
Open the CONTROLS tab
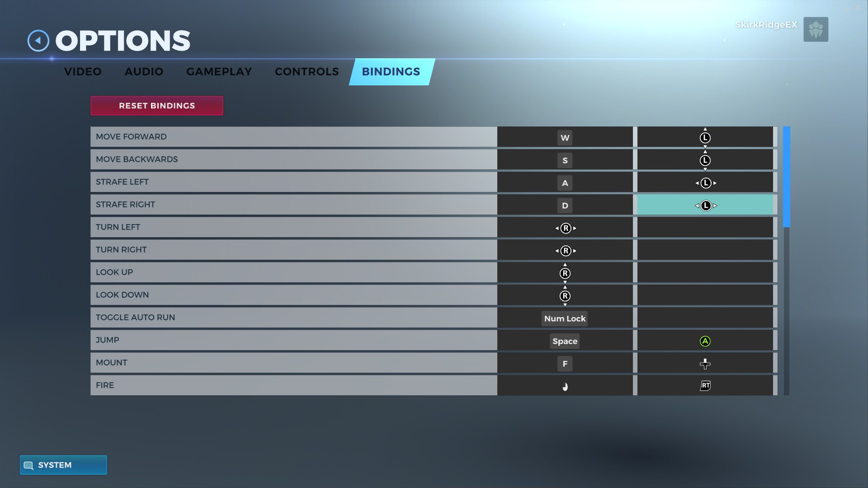pos(307,71)
